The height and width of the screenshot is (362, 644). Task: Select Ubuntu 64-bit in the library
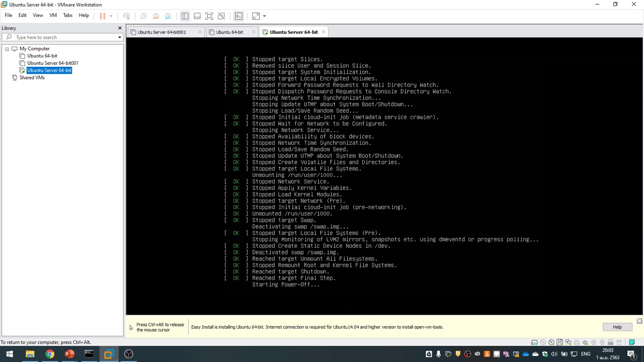coord(42,56)
